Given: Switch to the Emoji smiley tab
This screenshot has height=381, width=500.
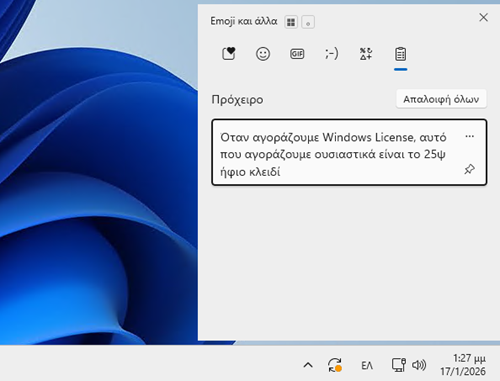Looking at the screenshot, I should [x=263, y=54].
